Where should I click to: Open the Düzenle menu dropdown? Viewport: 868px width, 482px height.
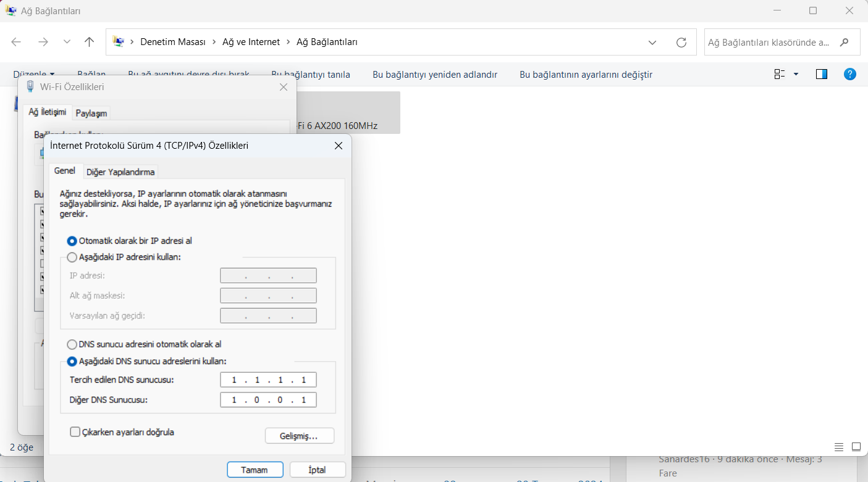click(x=34, y=74)
